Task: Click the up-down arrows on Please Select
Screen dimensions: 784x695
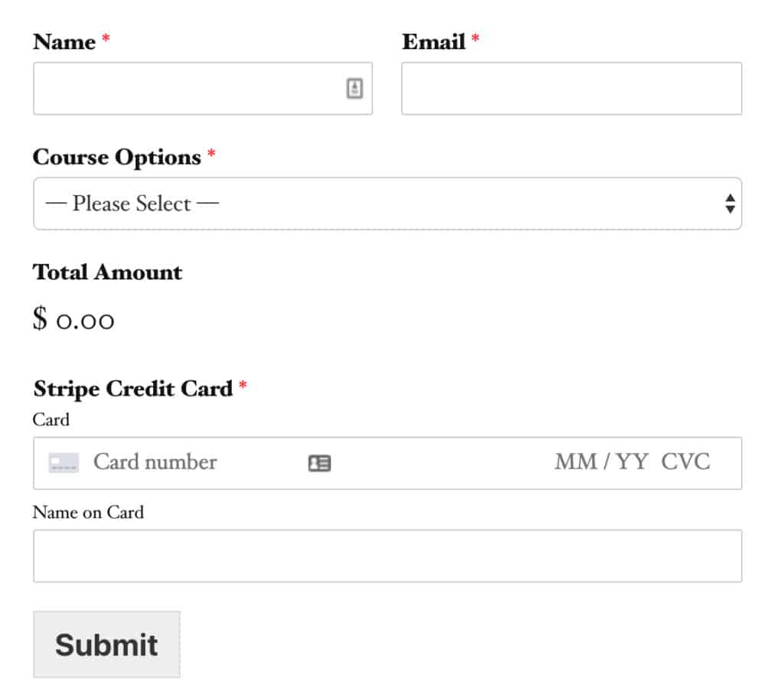Action: tap(730, 204)
